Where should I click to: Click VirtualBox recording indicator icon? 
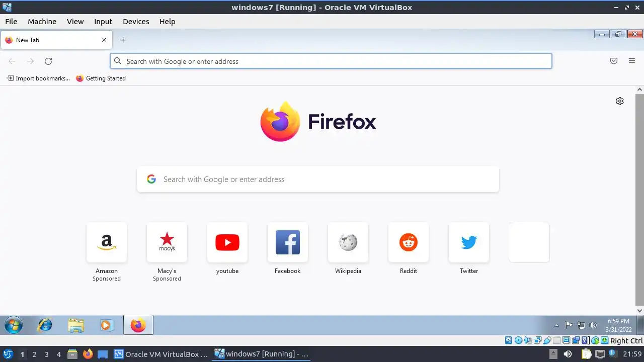(576, 341)
